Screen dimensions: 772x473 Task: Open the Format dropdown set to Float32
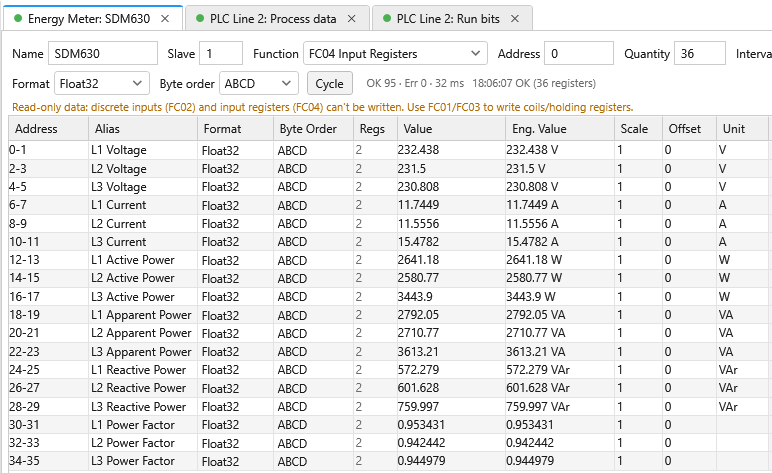102,84
